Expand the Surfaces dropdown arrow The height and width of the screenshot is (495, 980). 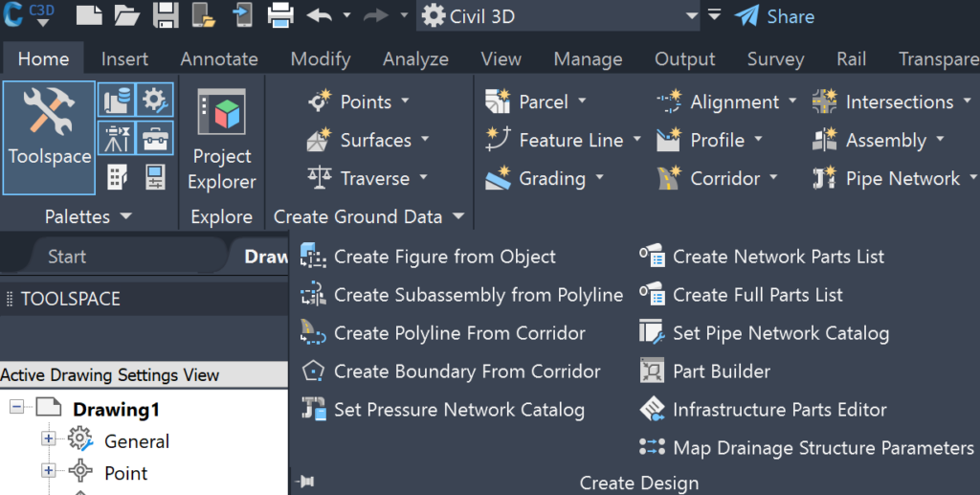click(425, 140)
